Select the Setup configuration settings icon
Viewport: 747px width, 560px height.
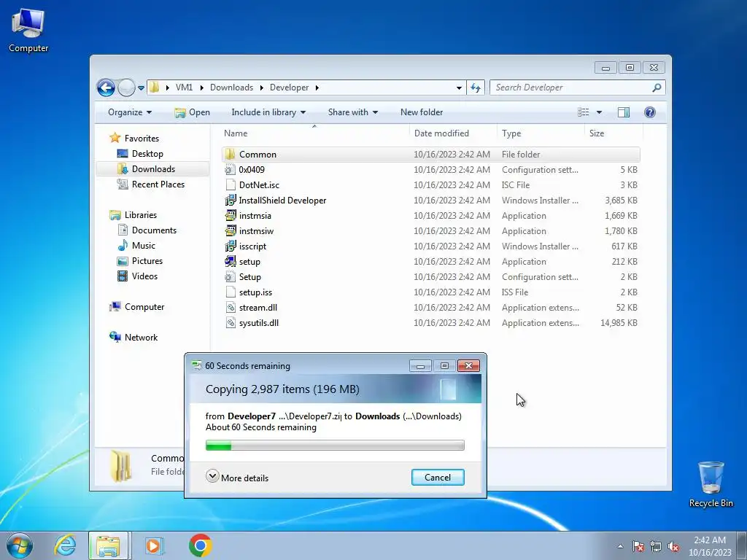pyautogui.click(x=230, y=276)
